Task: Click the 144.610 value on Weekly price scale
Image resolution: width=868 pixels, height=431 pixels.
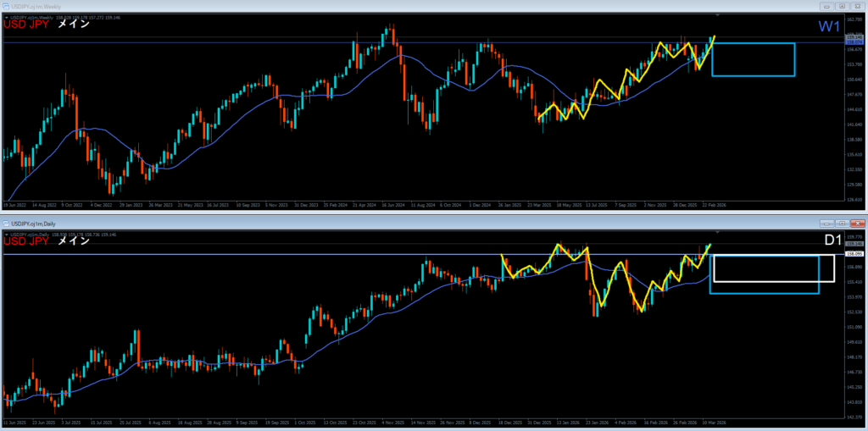Action: [x=856, y=109]
